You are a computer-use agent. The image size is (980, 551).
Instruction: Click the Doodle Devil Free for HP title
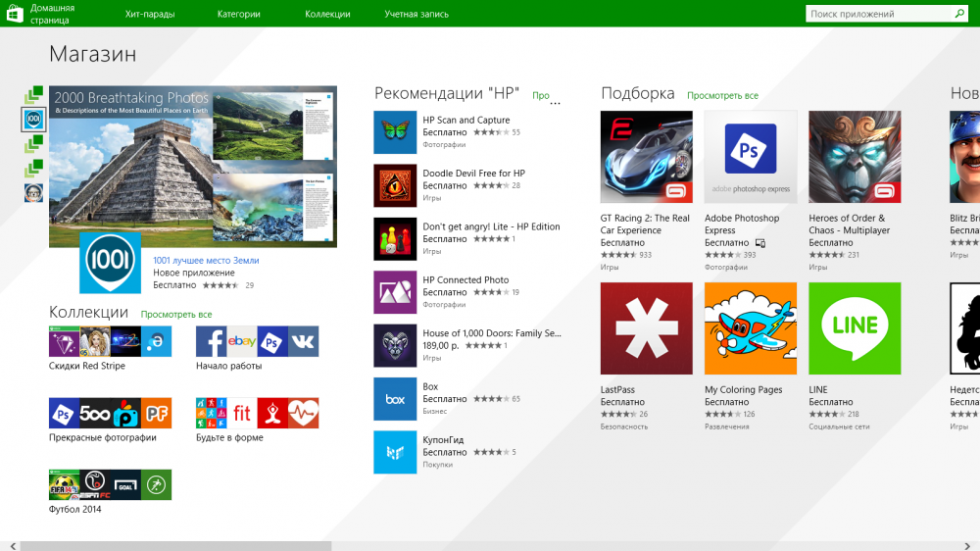pos(473,174)
